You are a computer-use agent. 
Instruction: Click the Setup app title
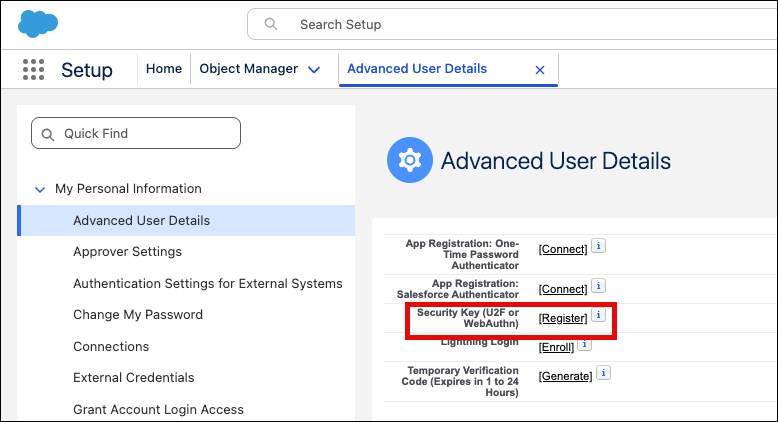pos(87,70)
